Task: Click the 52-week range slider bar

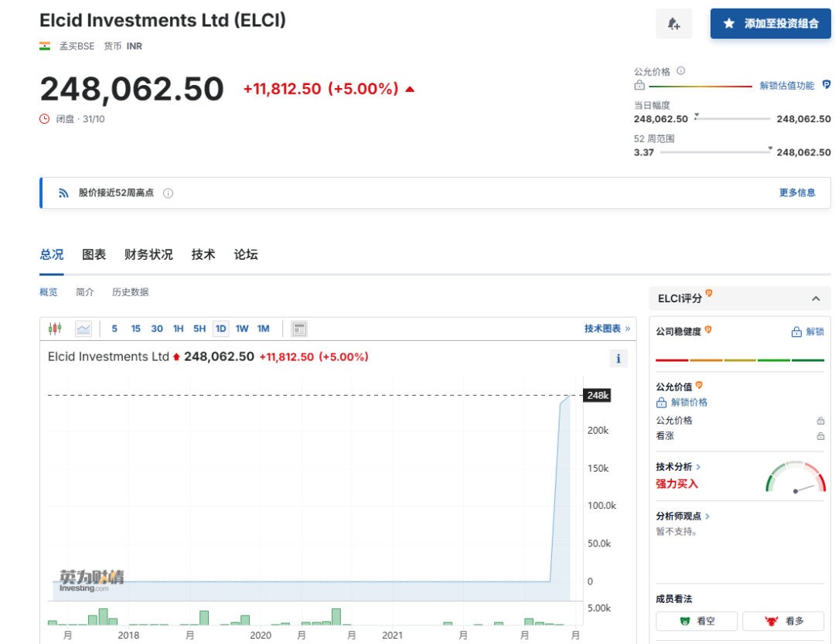Action: pyautogui.click(x=716, y=152)
